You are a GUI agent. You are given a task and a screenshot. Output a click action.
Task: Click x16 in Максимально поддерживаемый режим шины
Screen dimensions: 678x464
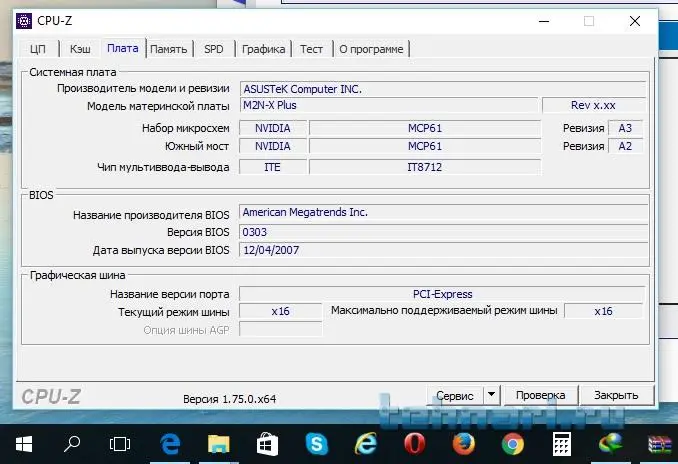click(604, 311)
